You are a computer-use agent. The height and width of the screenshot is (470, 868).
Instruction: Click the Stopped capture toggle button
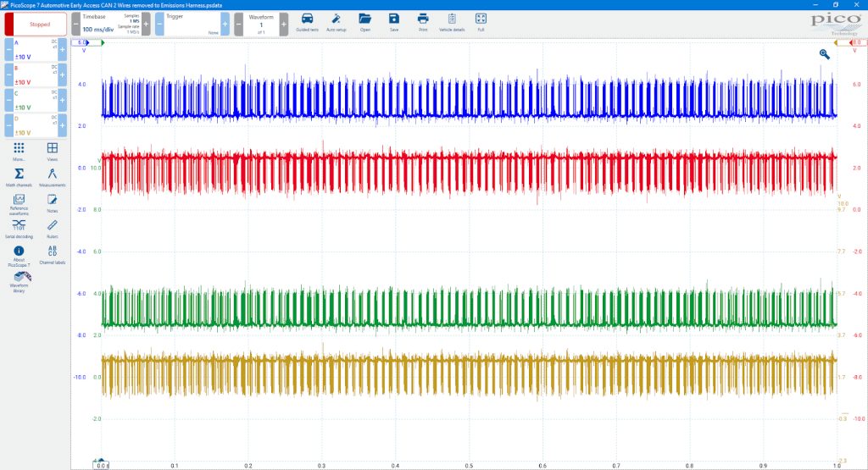[x=36, y=25]
